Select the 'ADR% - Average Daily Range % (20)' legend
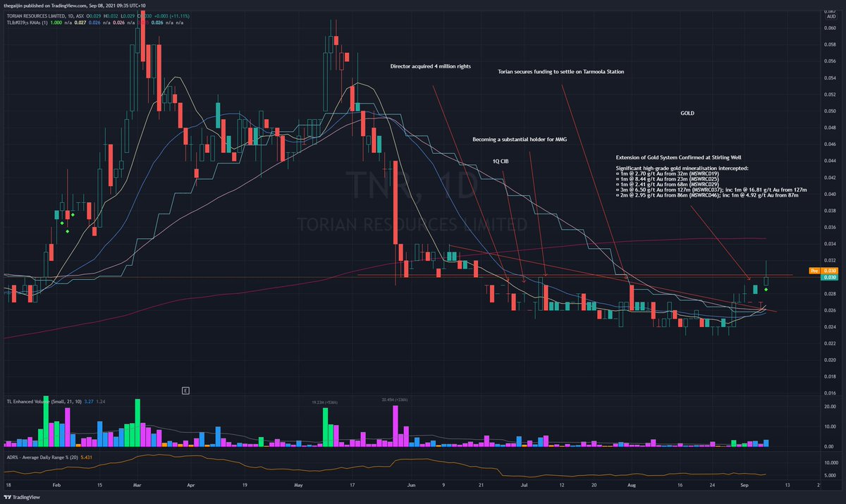846x504 pixels. pos(41,457)
